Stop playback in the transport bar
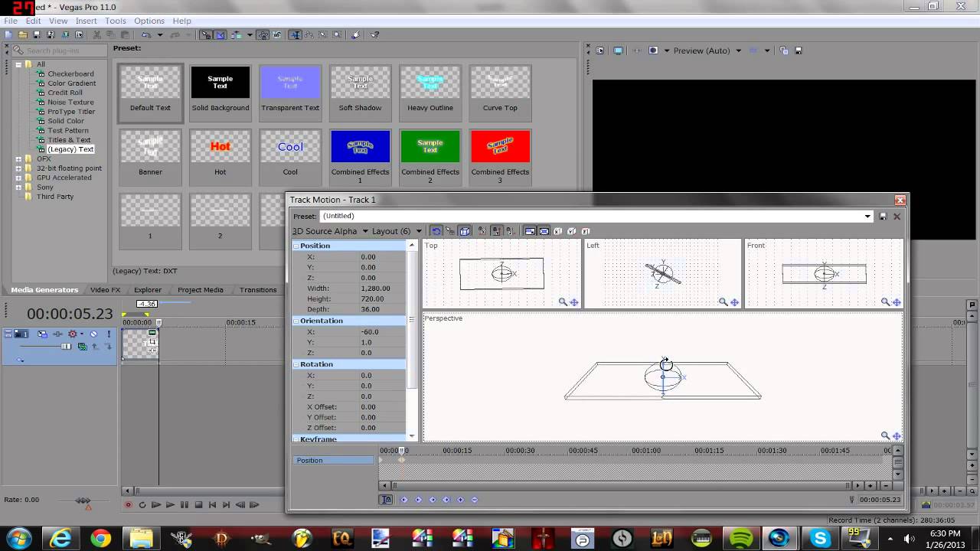 click(x=198, y=504)
